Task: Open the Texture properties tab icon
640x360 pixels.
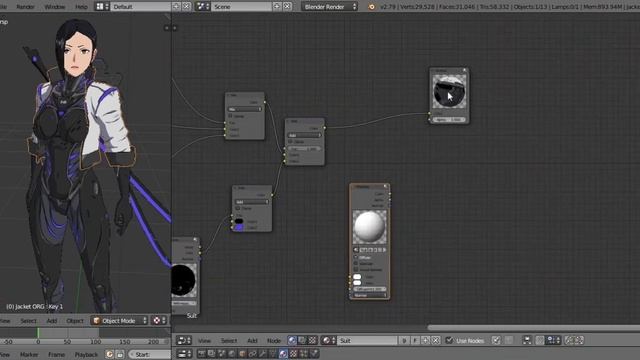Action: (x=293, y=353)
